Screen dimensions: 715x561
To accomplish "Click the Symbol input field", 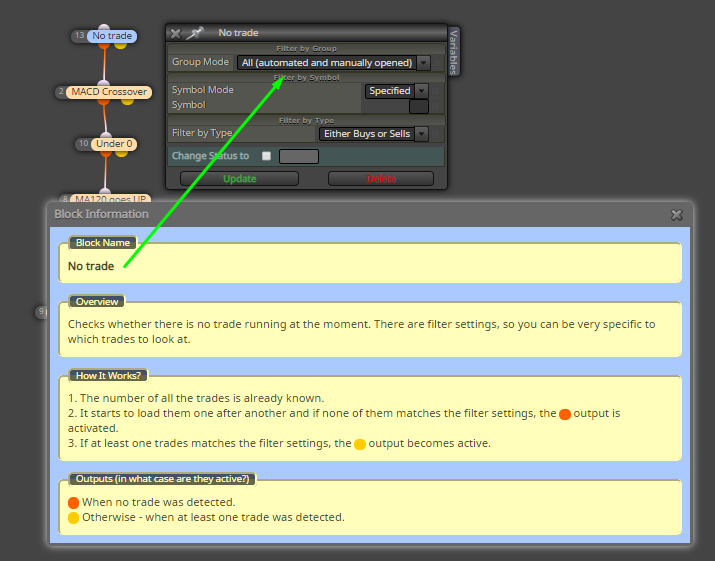I will pyautogui.click(x=419, y=106).
